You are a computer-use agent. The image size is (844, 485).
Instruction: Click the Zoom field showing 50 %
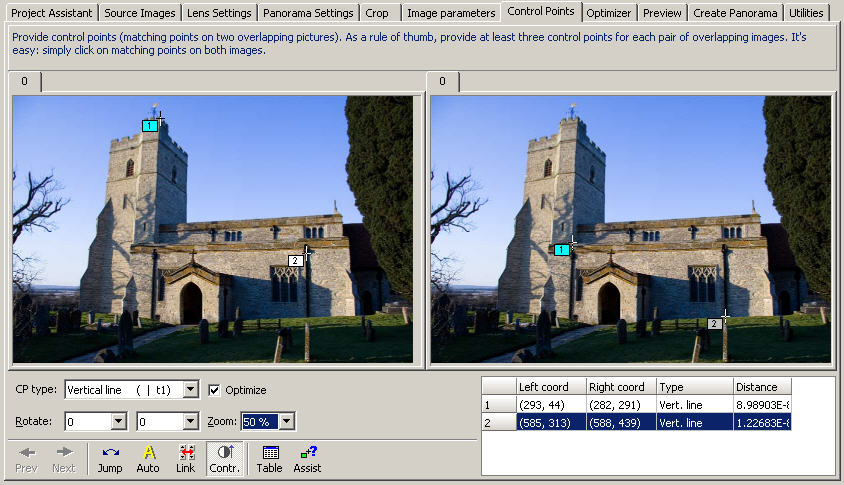pyautogui.click(x=260, y=421)
